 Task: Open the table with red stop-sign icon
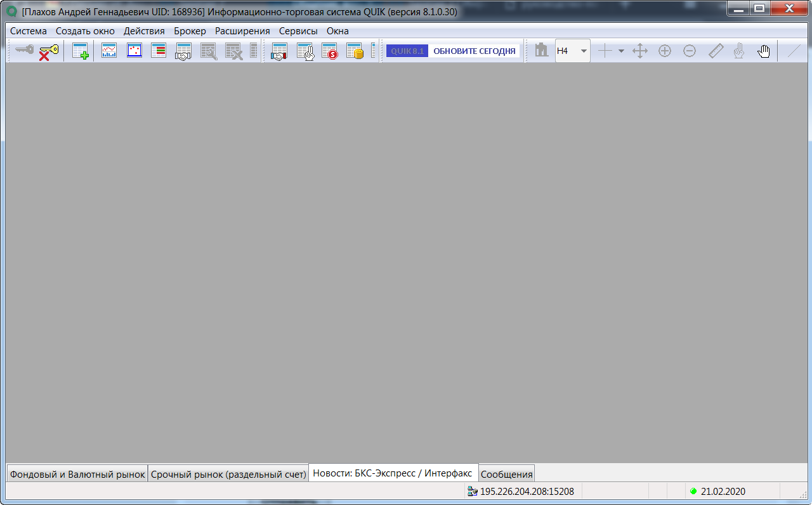point(330,51)
